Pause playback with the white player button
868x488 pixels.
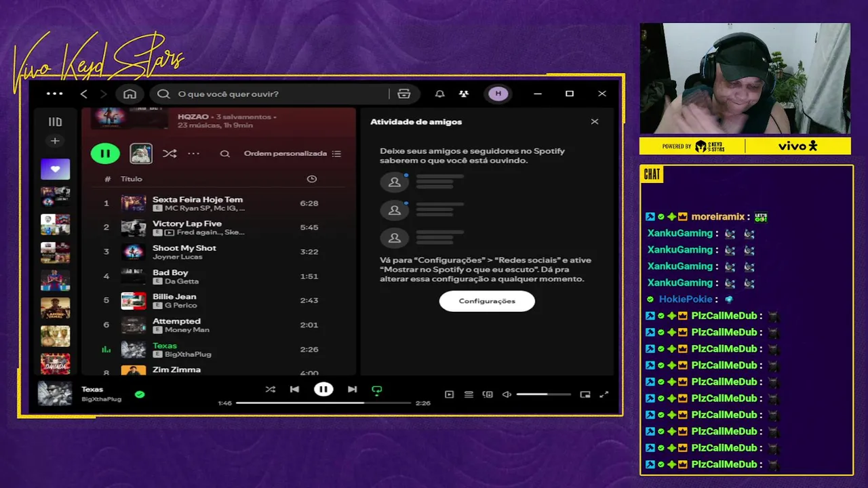coord(323,389)
